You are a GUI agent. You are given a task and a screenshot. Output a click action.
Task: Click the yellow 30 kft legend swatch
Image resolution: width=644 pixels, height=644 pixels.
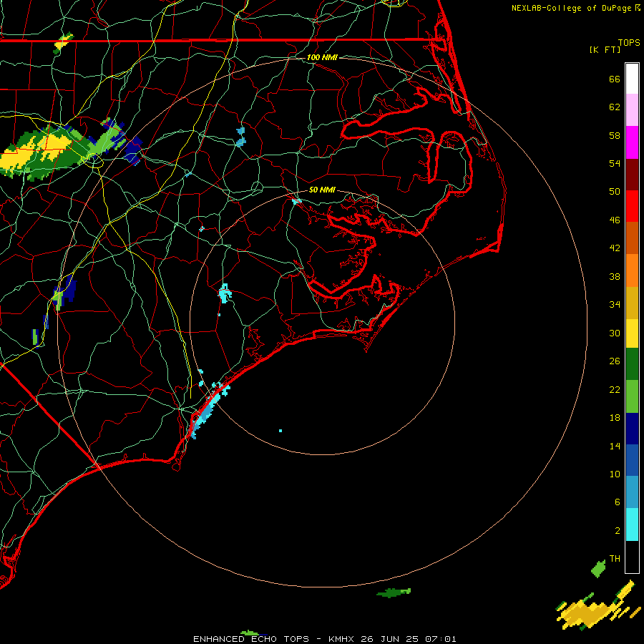[632, 333]
